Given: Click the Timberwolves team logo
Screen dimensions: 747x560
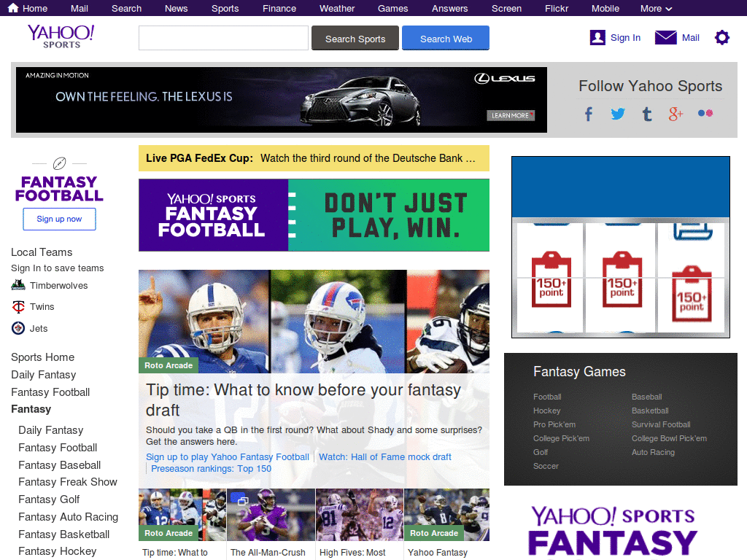Looking at the screenshot, I should pyautogui.click(x=18, y=285).
